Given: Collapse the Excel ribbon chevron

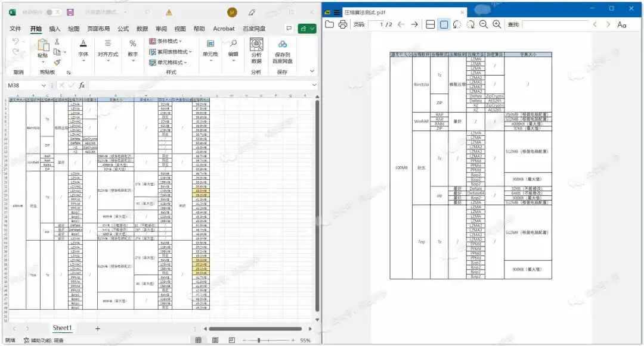Looking at the screenshot, I should 312,71.
